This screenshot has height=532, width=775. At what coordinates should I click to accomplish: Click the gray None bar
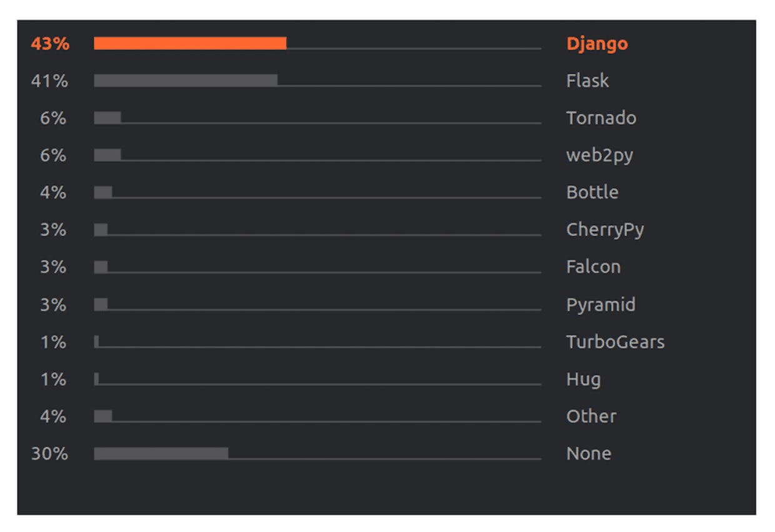tap(161, 453)
